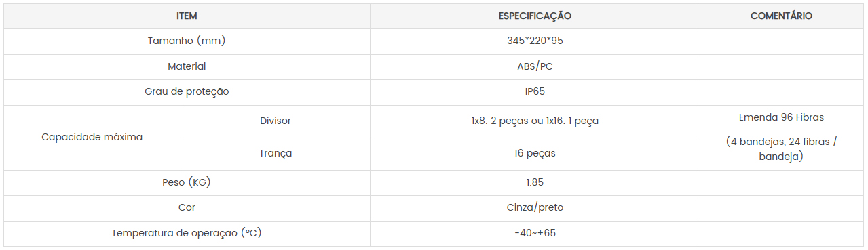This screenshot has height=250, width=868.
Task: Select the IP65 protection value
Action: (535, 92)
